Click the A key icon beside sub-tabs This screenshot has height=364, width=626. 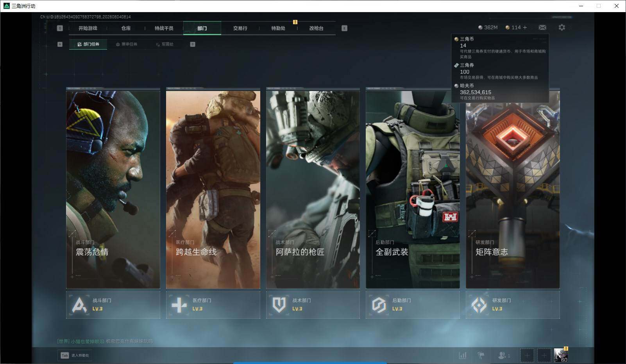pos(60,44)
